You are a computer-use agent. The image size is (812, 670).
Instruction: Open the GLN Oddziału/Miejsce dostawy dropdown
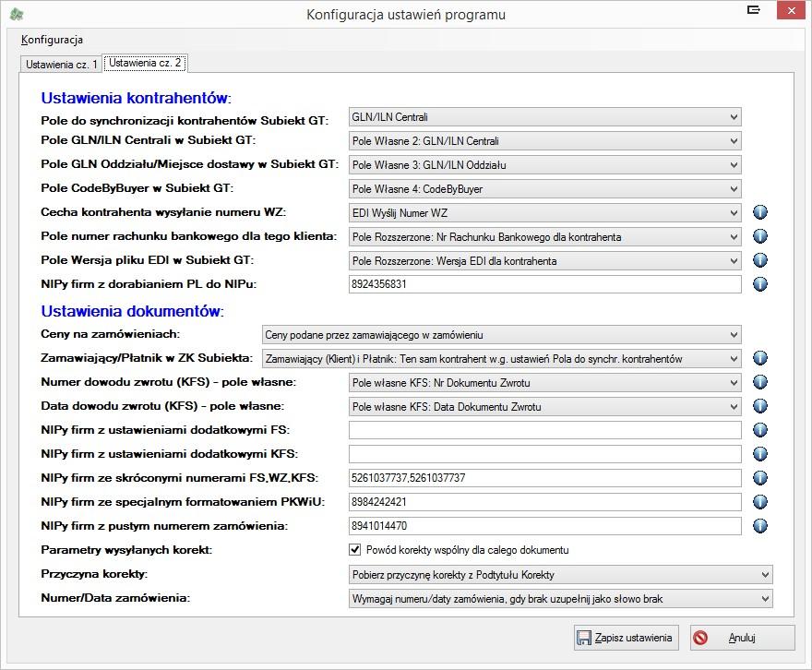pos(544,165)
